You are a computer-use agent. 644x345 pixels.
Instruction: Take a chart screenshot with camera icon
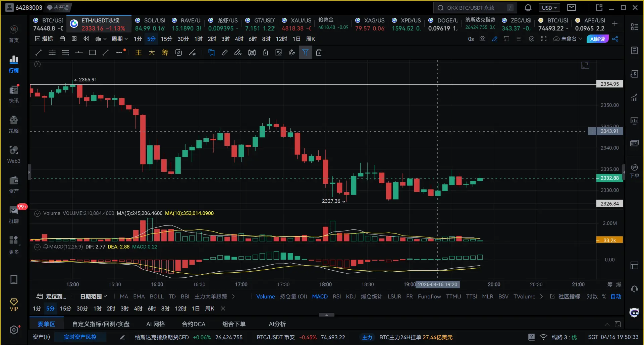[482, 39]
